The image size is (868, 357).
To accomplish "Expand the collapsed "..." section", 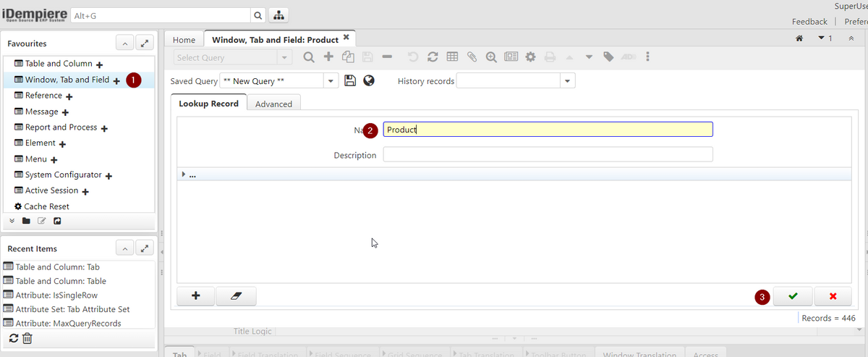I will coord(184,175).
